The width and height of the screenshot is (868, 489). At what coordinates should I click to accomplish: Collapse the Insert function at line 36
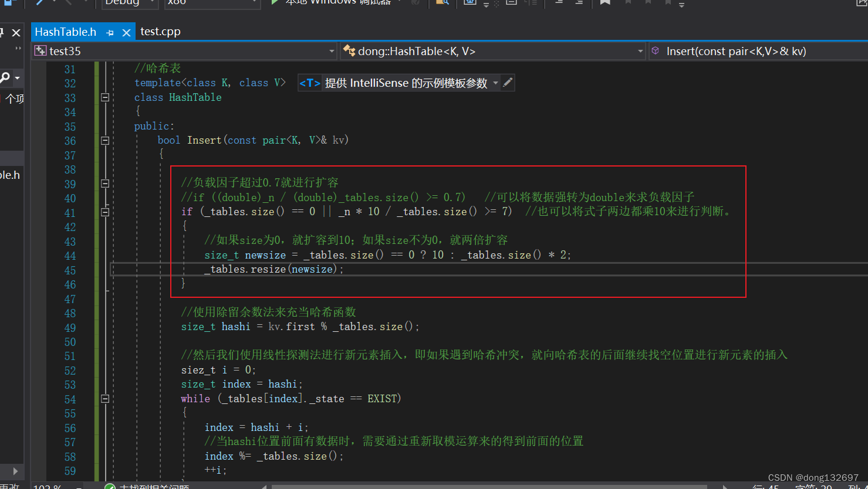(x=105, y=140)
